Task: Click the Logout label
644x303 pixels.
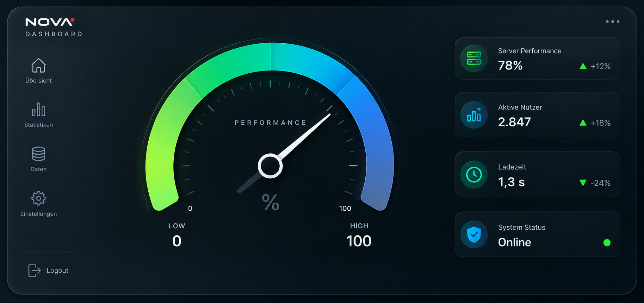Action: click(x=57, y=271)
